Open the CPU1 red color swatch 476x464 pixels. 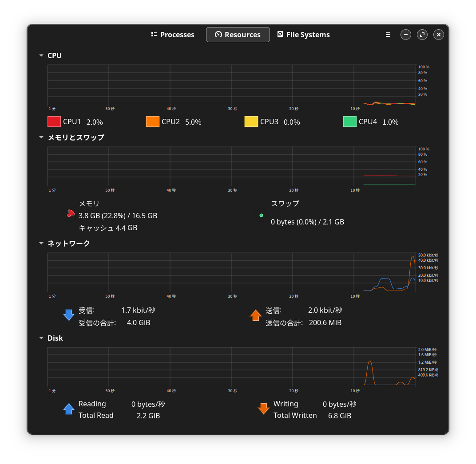point(54,122)
